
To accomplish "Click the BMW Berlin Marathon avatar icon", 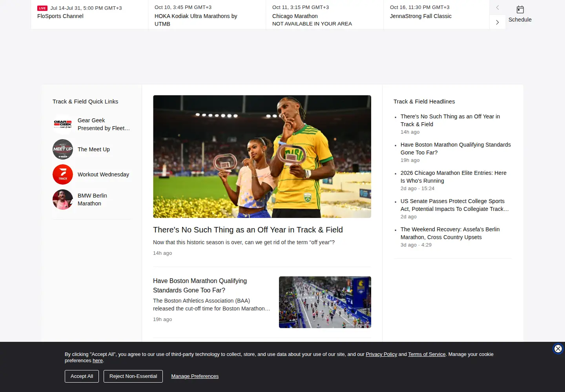I will coord(63,200).
